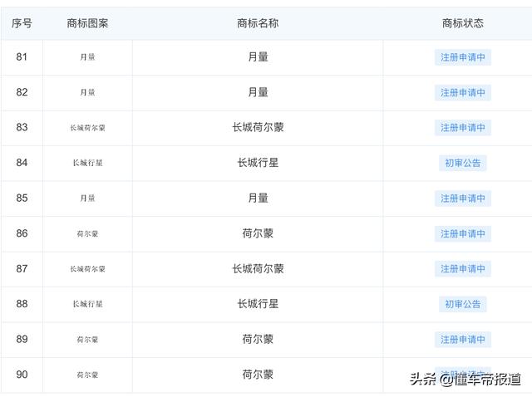Select name 荷尔蒙 in row 86

point(258,233)
